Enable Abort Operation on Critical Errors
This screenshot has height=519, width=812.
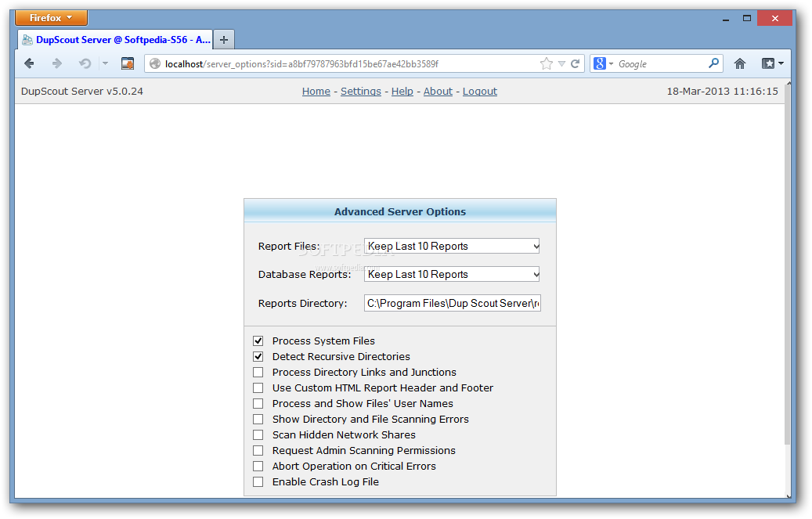click(258, 467)
